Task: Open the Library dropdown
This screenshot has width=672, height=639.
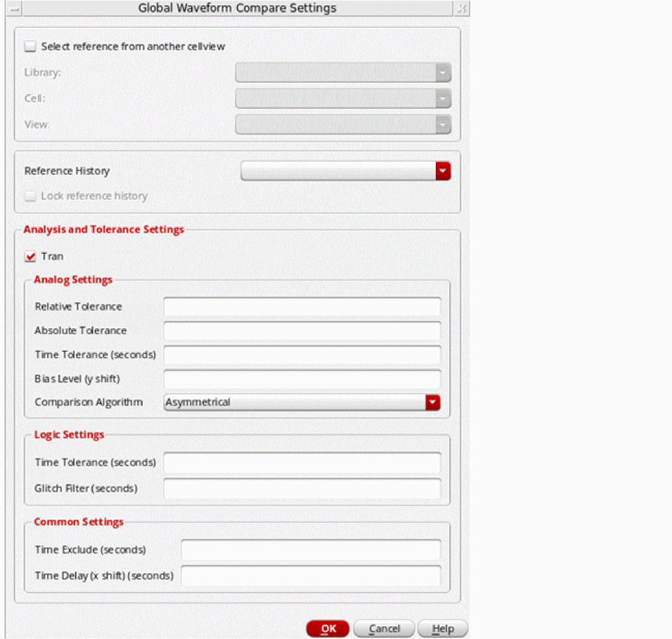Action: point(343,72)
